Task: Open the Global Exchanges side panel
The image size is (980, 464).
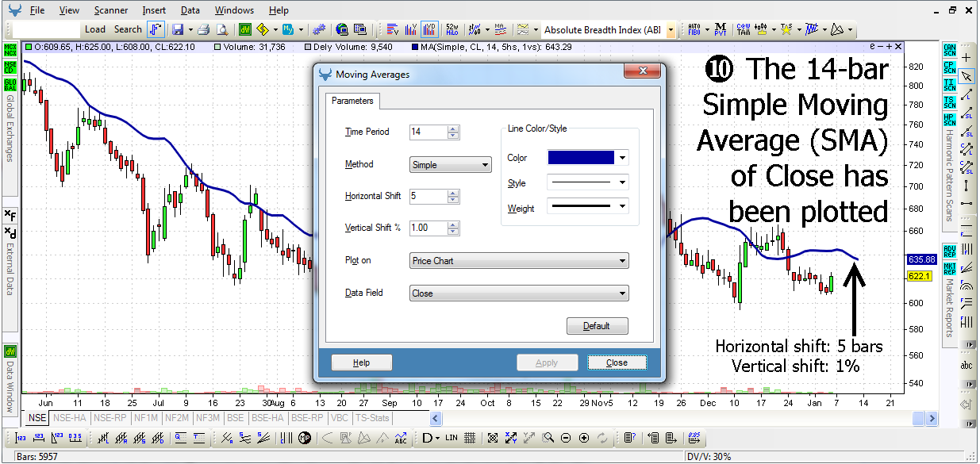Action: tap(10, 128)
